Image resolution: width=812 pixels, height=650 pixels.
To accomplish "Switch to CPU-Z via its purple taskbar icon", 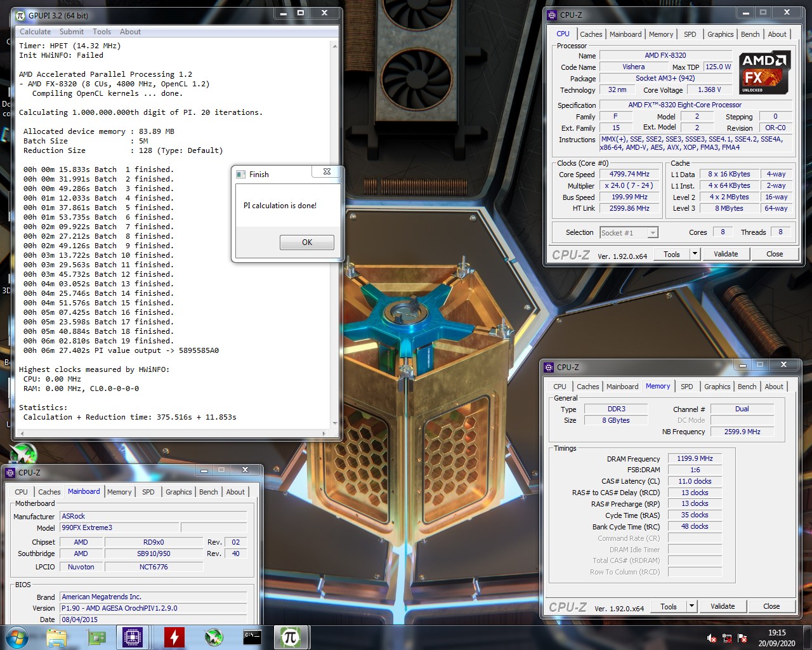I will pos(133,637).
